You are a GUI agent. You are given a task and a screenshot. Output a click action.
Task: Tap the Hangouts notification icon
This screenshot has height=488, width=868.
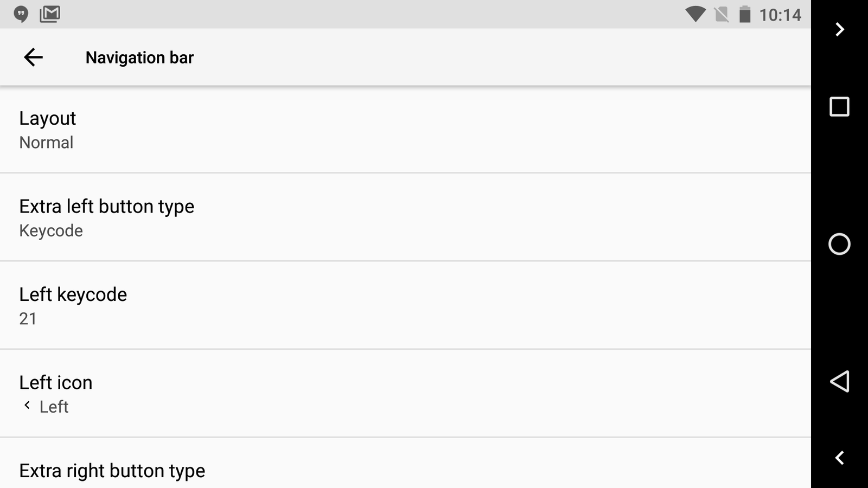click(21, 14)
